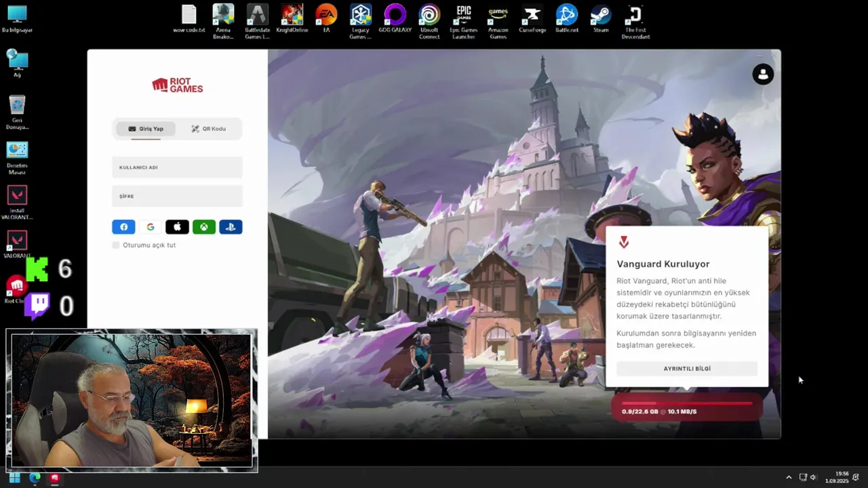Open the EA app shortcut
This screenshot has width=868, height=488.
click(326, 19)
